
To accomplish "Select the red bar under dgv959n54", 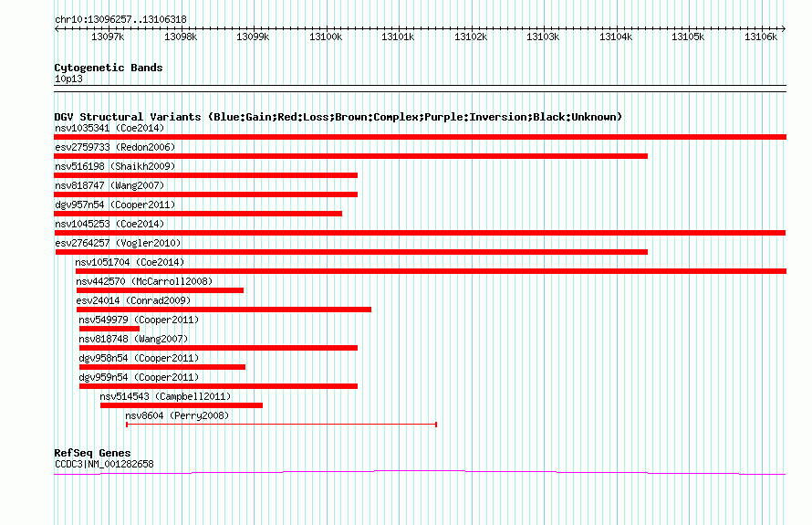I will tap(219, 386).
